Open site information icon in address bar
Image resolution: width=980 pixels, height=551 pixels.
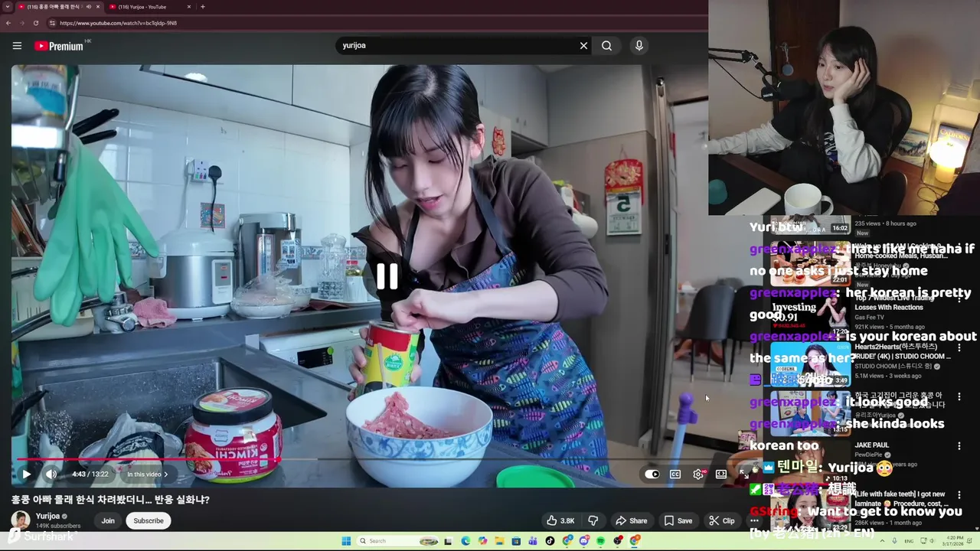click(x=52, y=23)
